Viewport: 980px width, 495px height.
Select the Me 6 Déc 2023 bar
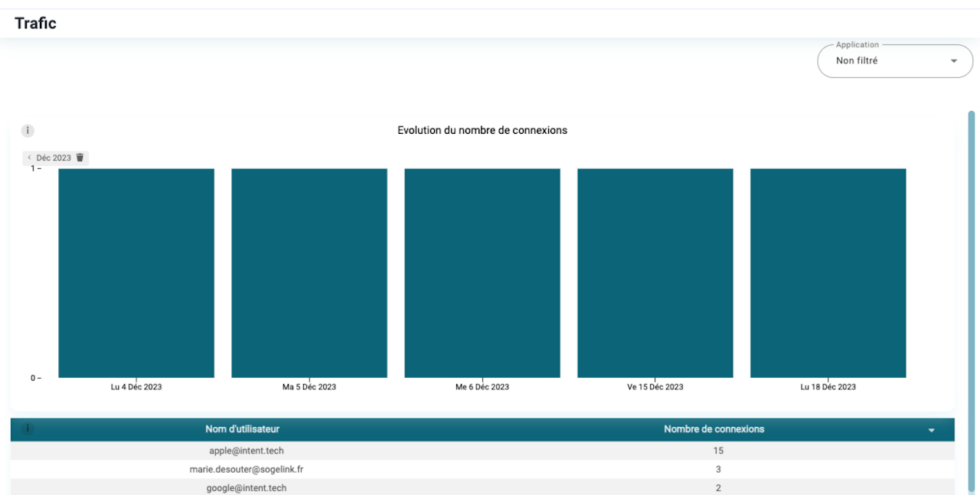pos(482,273)
